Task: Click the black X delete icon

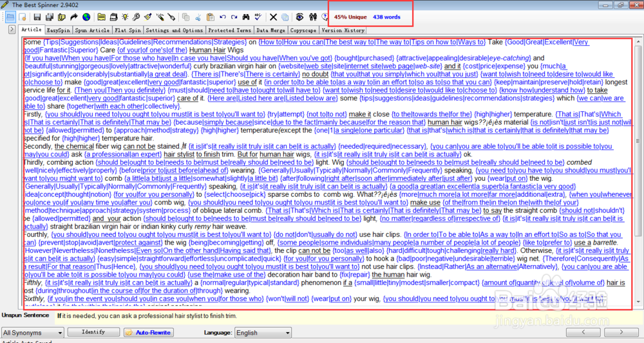Action: click(x=273, y=17)
